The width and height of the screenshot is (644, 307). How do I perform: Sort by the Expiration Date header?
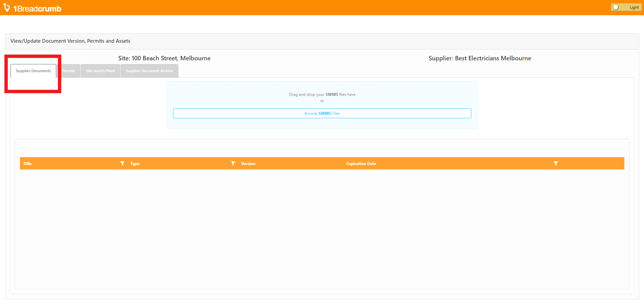pos(361,163)
